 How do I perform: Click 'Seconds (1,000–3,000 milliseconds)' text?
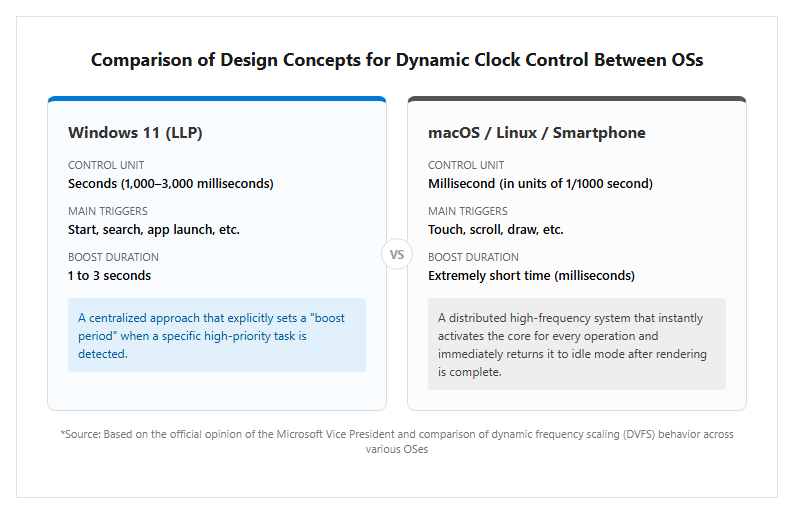tap(171, 183)
